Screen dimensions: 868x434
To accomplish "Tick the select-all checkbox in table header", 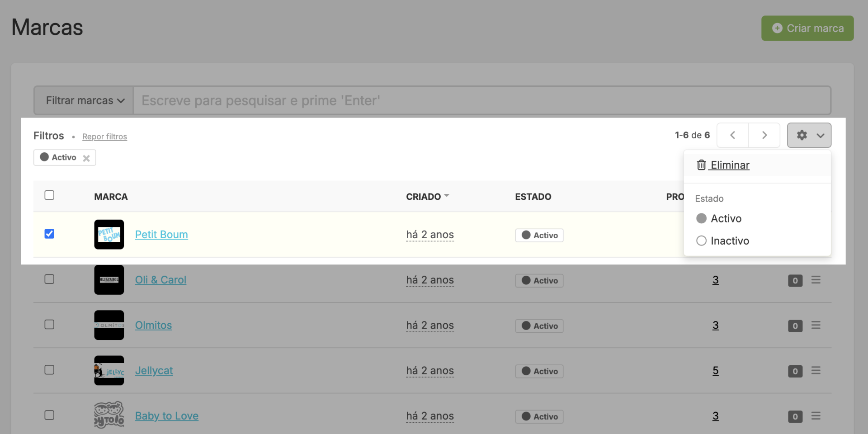I will pyautogui.click(x=50, y=195).
